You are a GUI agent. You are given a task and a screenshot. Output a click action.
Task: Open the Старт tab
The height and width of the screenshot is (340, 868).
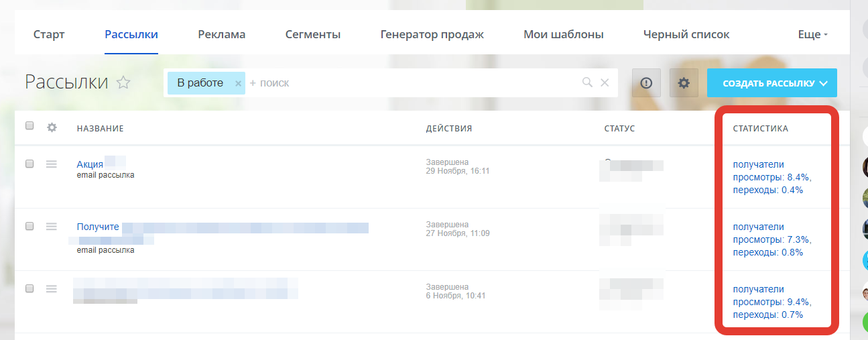(x=49, y=34)
